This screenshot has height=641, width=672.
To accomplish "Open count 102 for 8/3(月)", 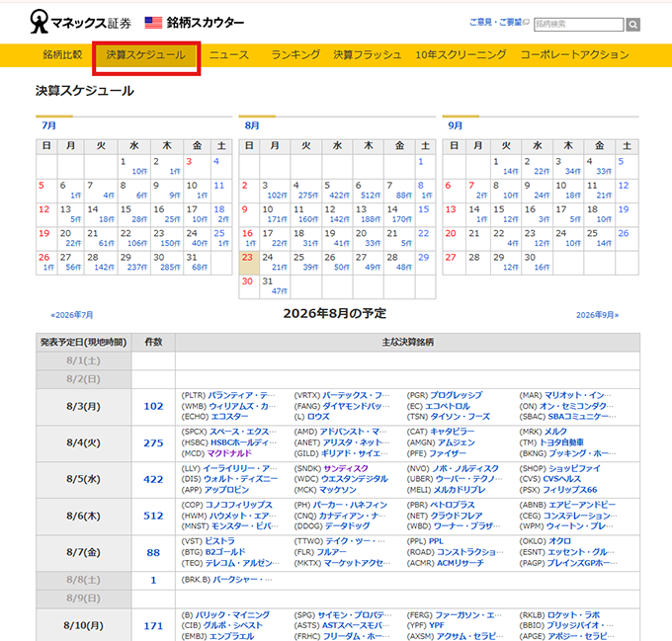I will (x=153, y=406).
